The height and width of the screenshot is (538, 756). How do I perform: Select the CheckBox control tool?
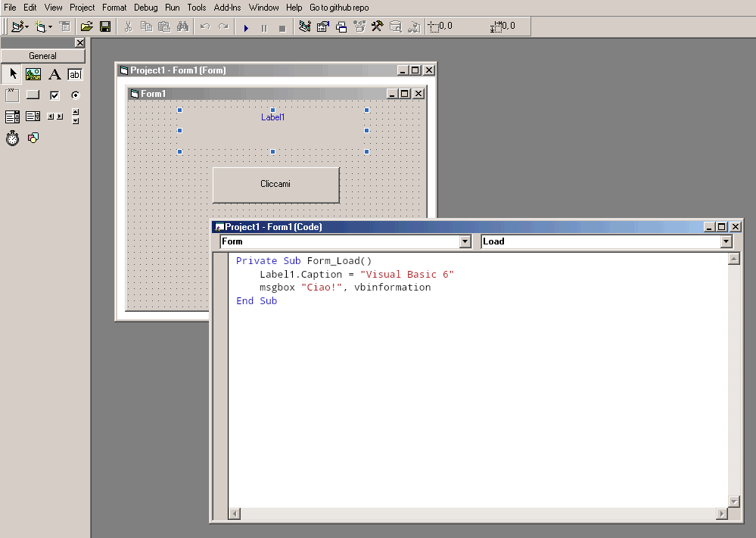[54, 95]
